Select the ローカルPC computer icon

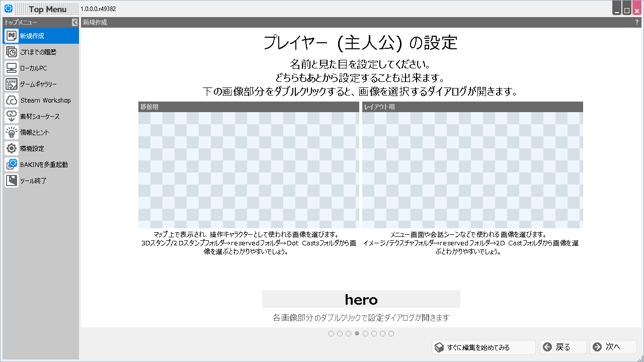[x=12, y=68]
